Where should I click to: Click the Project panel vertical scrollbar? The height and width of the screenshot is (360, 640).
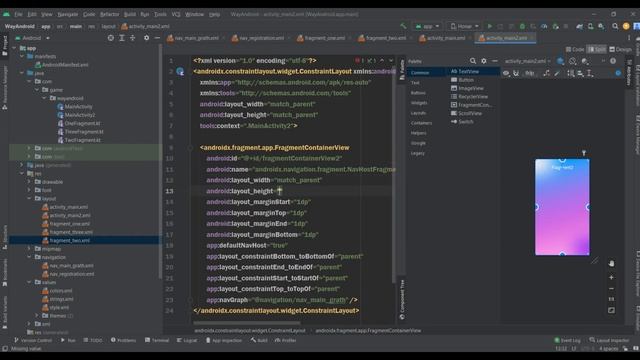coord(160,161)
